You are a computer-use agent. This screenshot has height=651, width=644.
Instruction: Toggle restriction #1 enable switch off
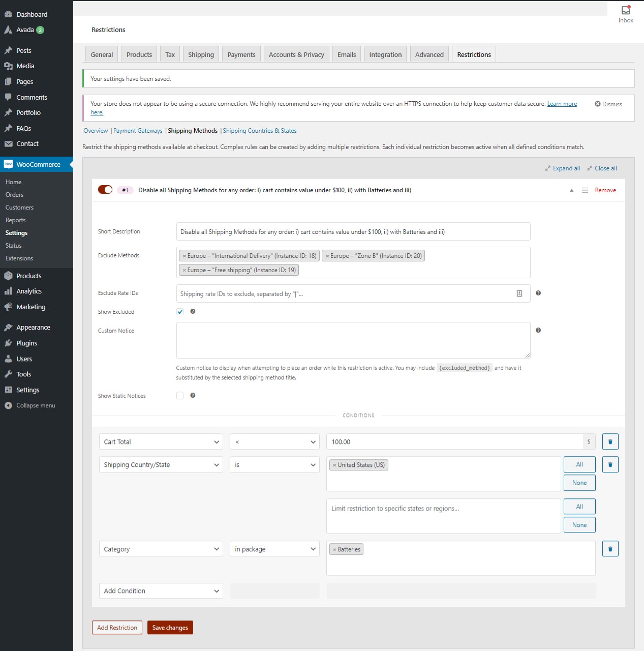coord(105,190)
